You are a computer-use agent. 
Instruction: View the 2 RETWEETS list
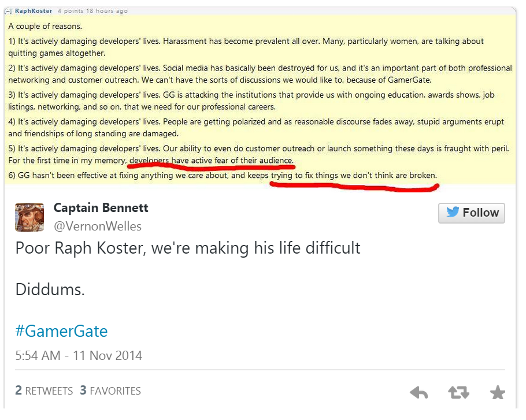(x=44, y=391)
